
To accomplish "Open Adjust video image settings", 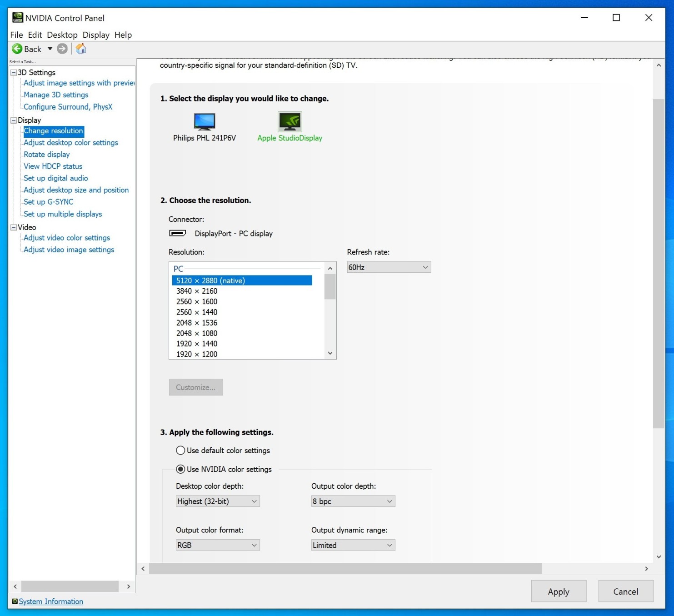I will click(69, 249).
